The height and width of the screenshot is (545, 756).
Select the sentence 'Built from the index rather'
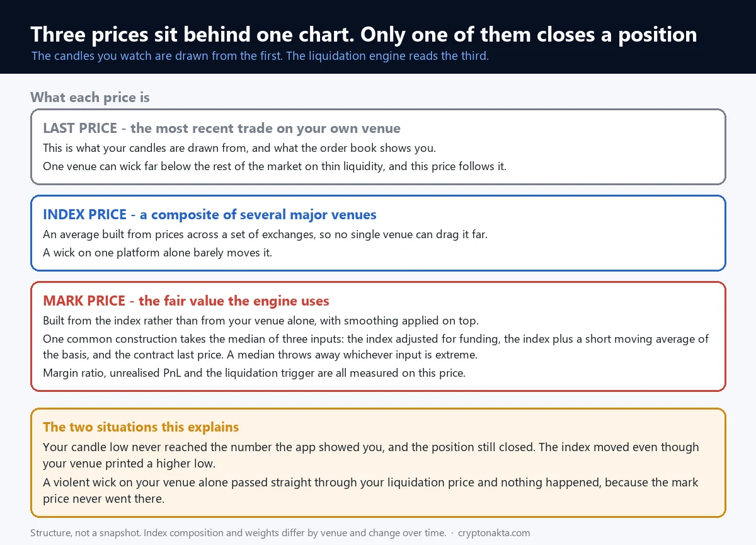(261, 320)
